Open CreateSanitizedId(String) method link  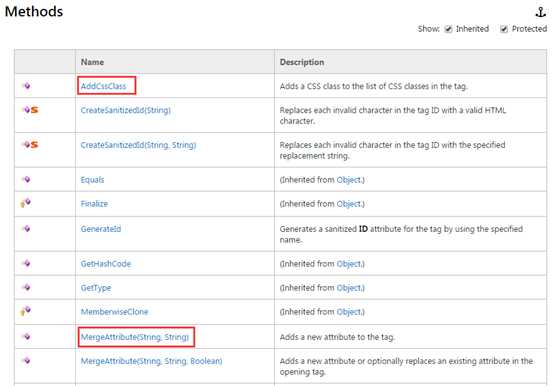pyautogui.click(x=125, y=110)
